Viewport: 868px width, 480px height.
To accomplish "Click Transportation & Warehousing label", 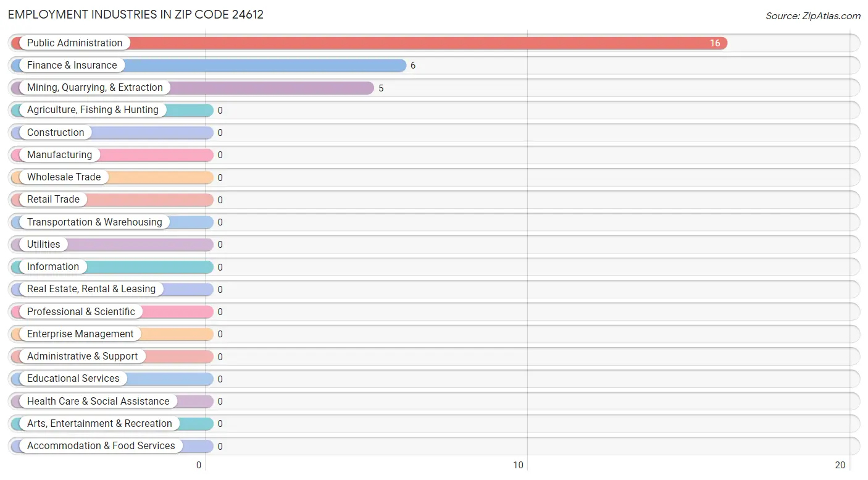I will [94, 222].
